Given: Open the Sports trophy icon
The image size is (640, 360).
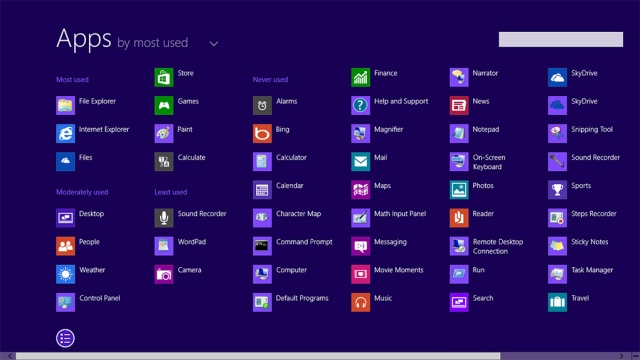Looking at the screenshot, I should pyautogui.click(x=557, y=190).
